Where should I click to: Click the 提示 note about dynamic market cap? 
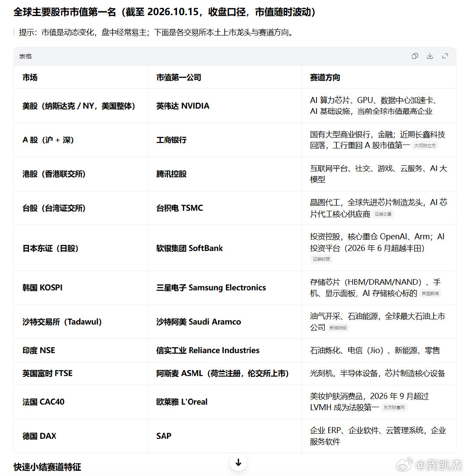tap(157, 32)
